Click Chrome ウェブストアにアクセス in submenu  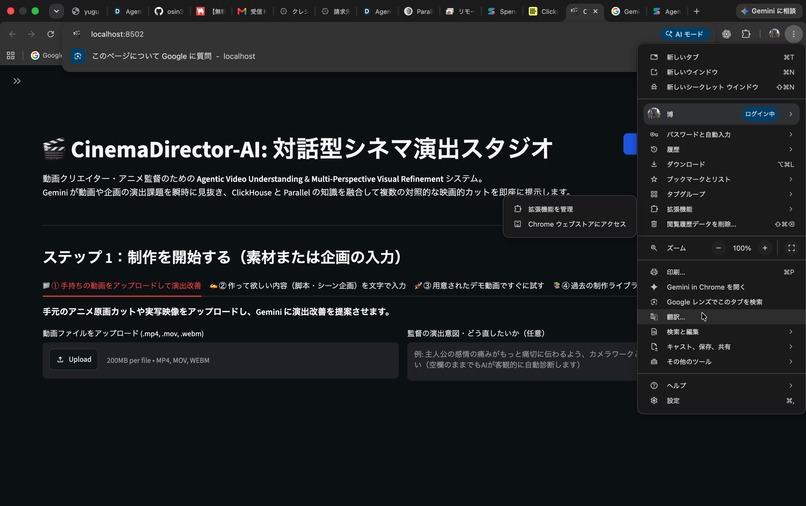point(570,224)
